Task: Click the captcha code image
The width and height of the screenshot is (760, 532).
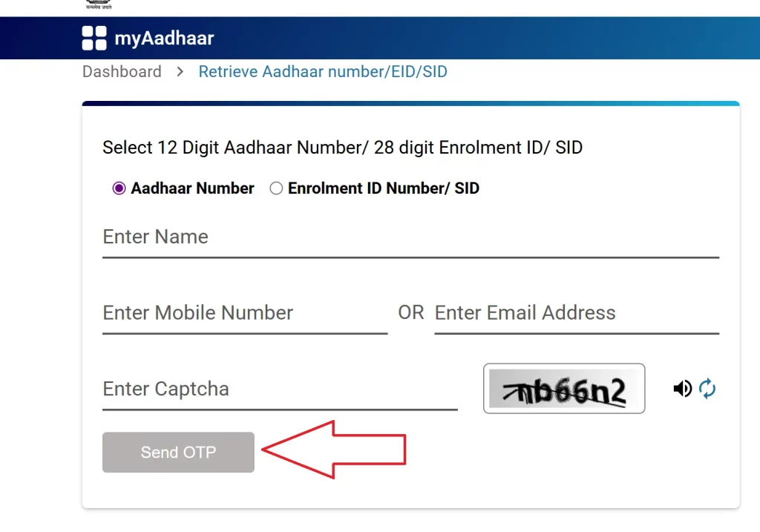Action: coord(564,388)
